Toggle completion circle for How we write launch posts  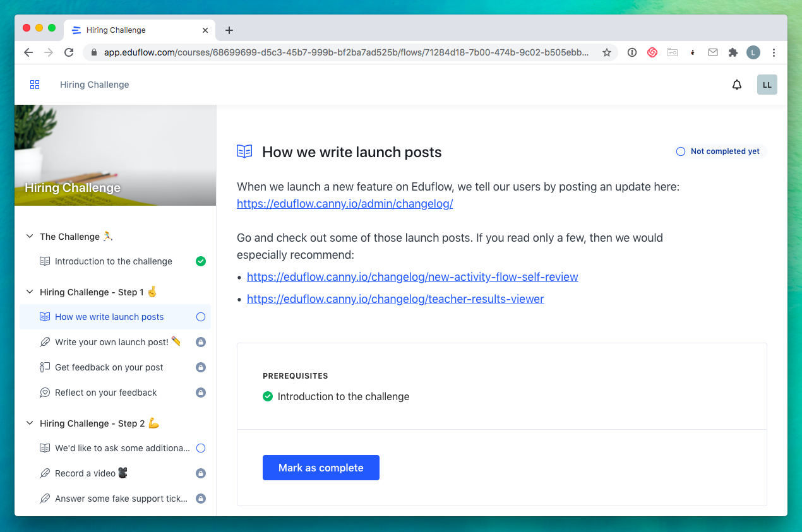pyautogui.click(x=201, y=317)
